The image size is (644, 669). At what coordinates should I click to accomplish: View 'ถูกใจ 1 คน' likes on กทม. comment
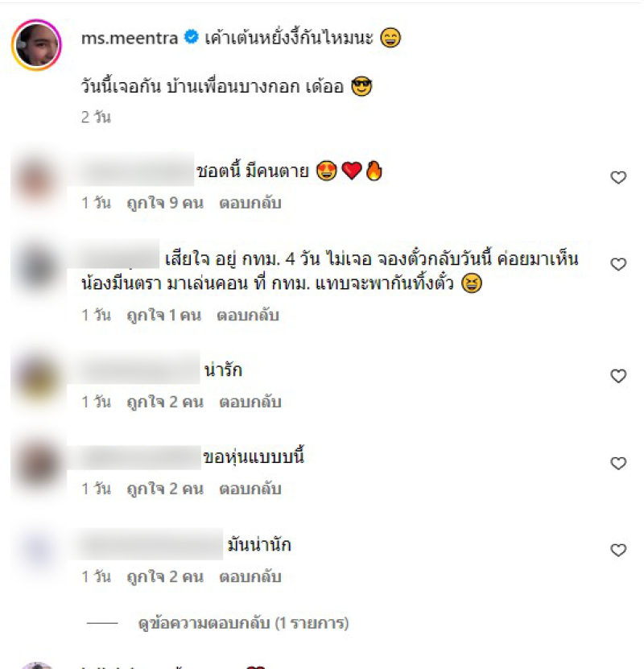point(163,316)
